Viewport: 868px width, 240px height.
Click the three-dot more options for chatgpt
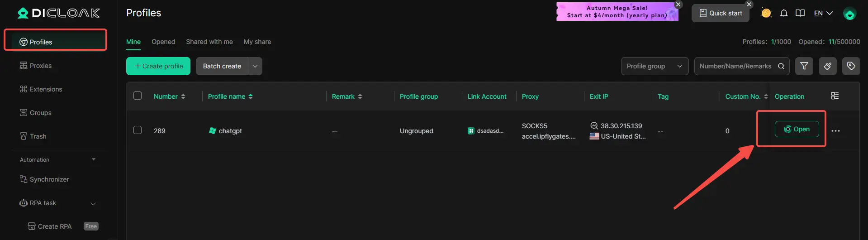coord(835,131)
